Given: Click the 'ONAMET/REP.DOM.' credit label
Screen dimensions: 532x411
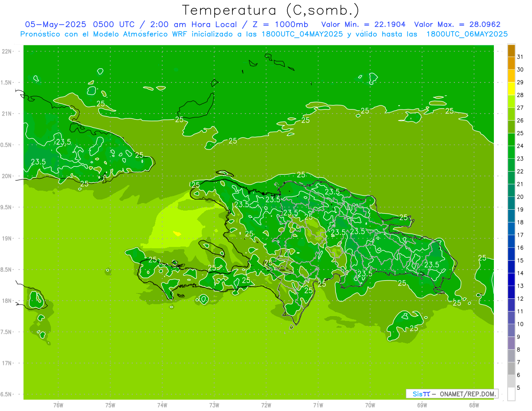Looking at the screenshot, I should tap(467, 394).
